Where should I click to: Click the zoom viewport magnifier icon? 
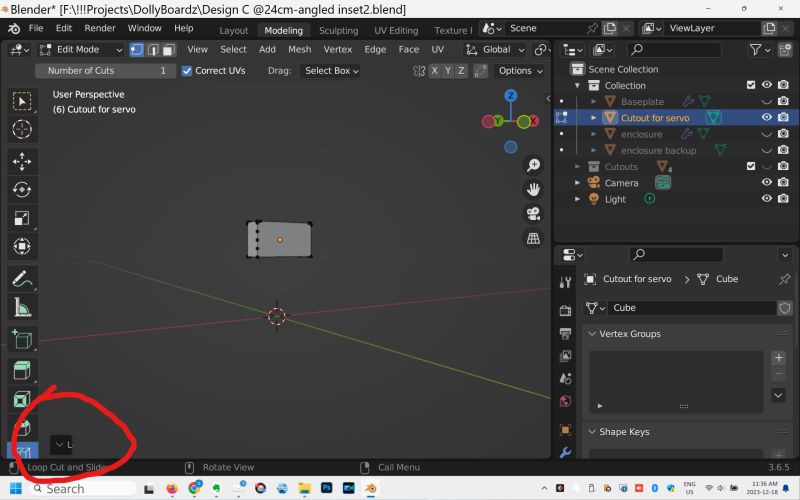[533, 165]
